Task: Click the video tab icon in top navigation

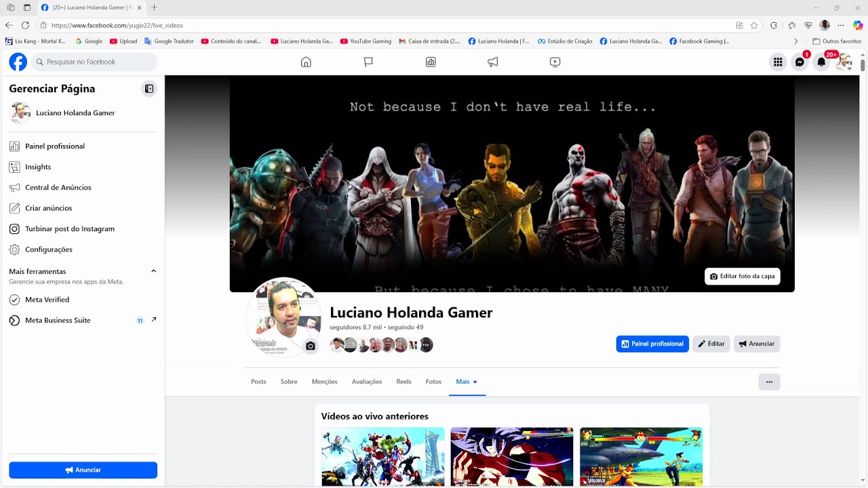Action: (x=555, y=62)
